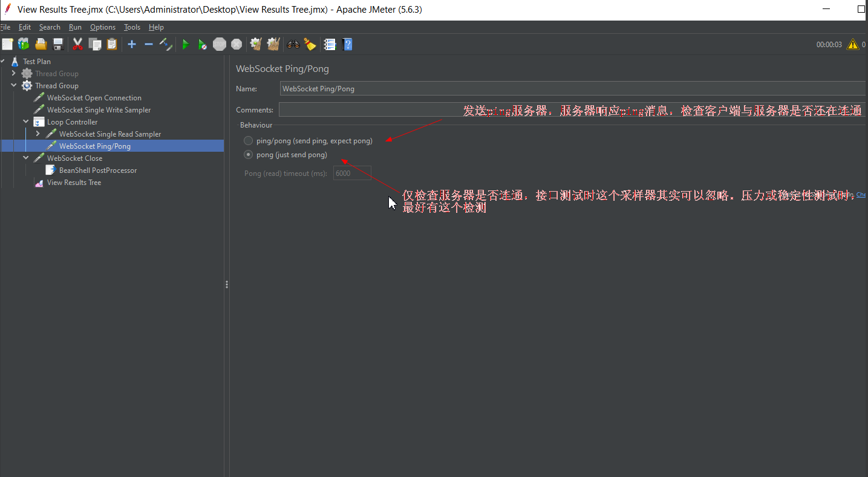Click the Toggle enable/disable icon

166,44
